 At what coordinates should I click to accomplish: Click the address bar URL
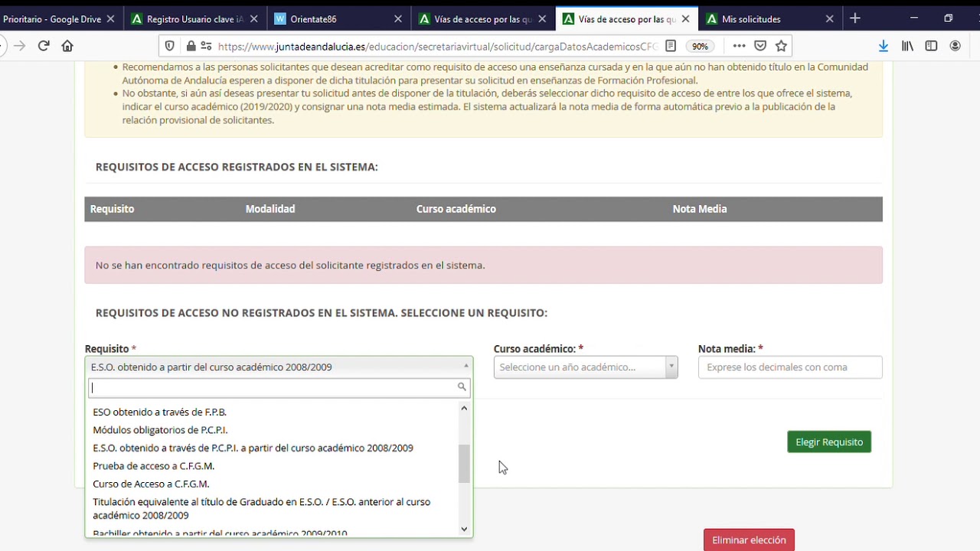click(x=437, y=46)
